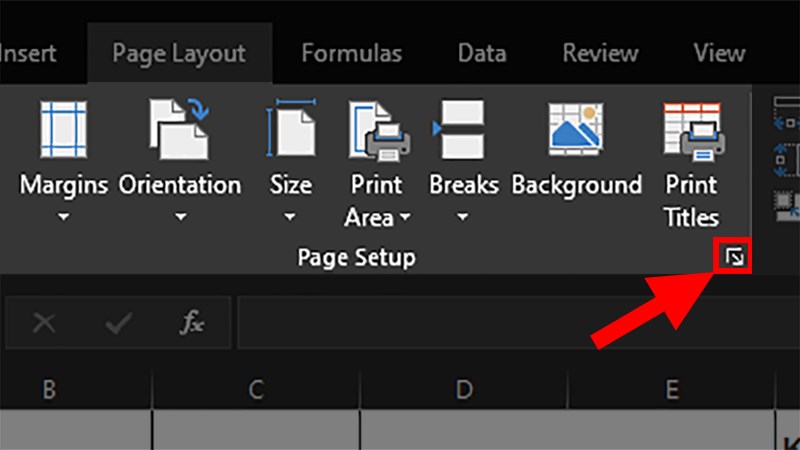Open the Page Setup dialog launcher
The image size is (800, 450).
pos(734,257)
